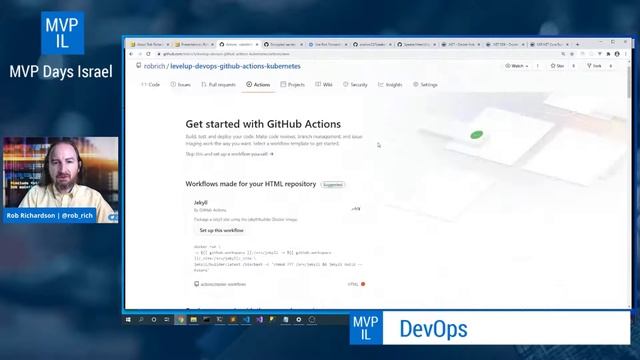Fork this repository
Viewport: 640px width, 360px height.
click(x=594, y=66)
